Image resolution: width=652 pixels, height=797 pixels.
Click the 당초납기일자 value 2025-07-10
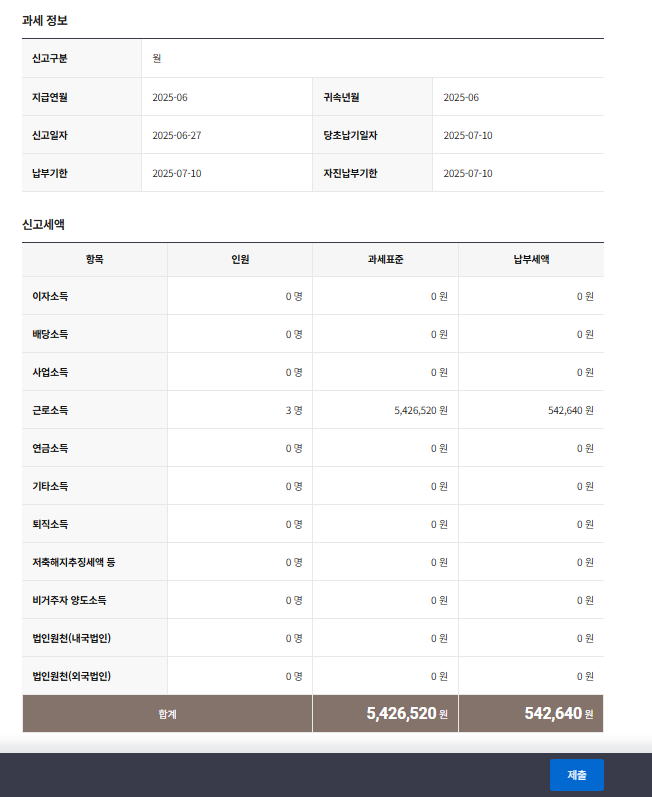468,135
